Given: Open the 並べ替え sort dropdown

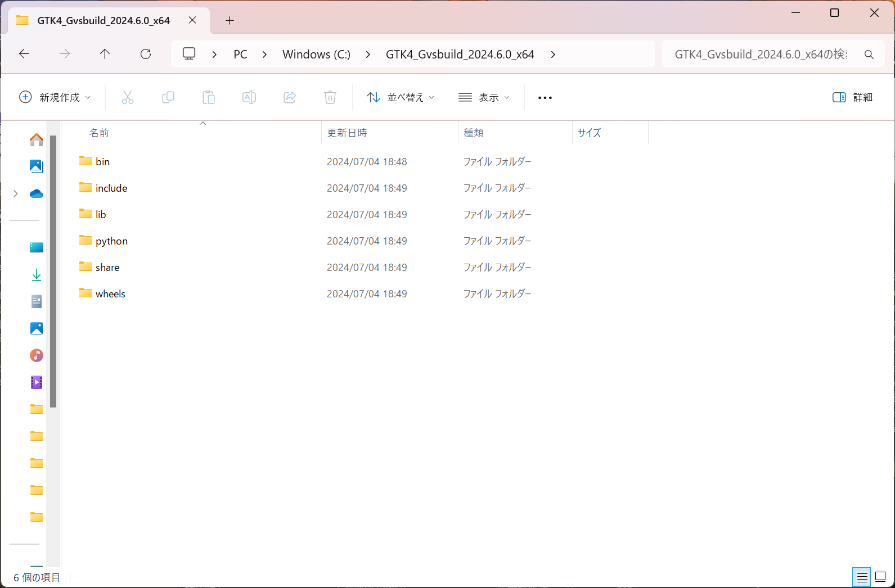Looking at the screenshot, I should [401, 97].
